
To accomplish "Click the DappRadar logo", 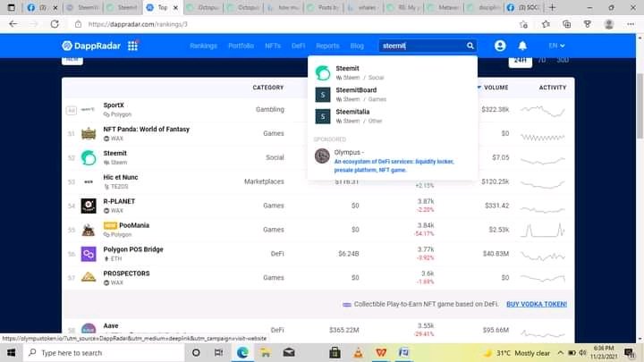I will (x=91, y=46).
